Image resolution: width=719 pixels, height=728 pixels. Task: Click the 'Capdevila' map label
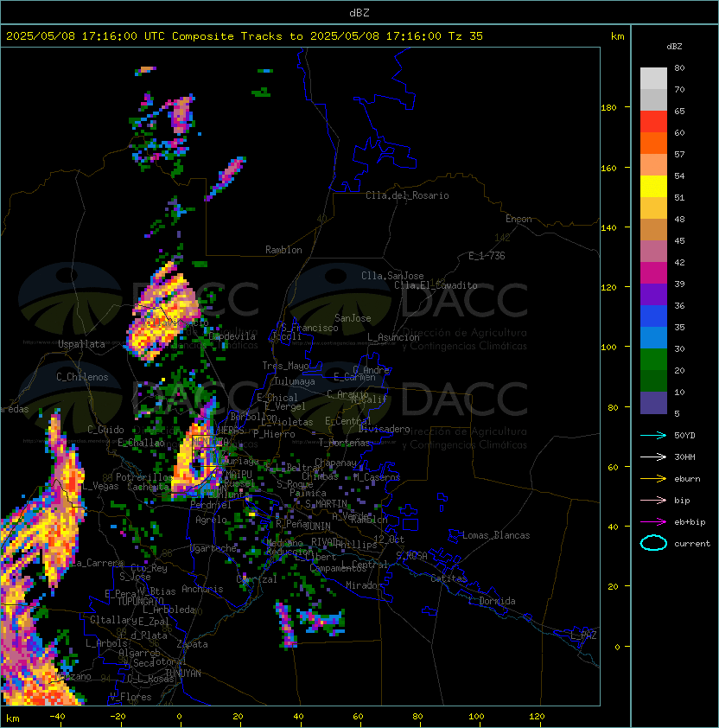(x=232, y=336)
